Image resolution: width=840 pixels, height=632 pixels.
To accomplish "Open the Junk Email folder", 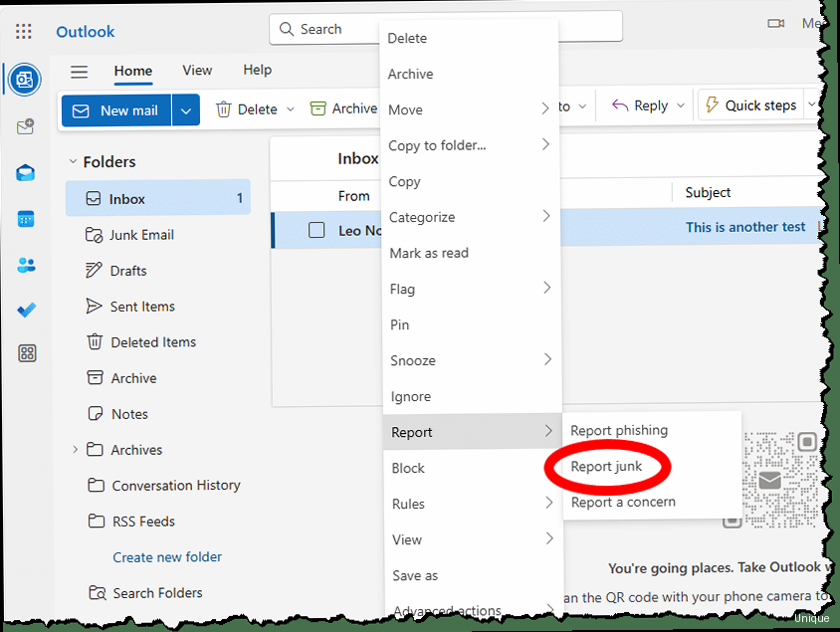I will (x=142, y=235).
